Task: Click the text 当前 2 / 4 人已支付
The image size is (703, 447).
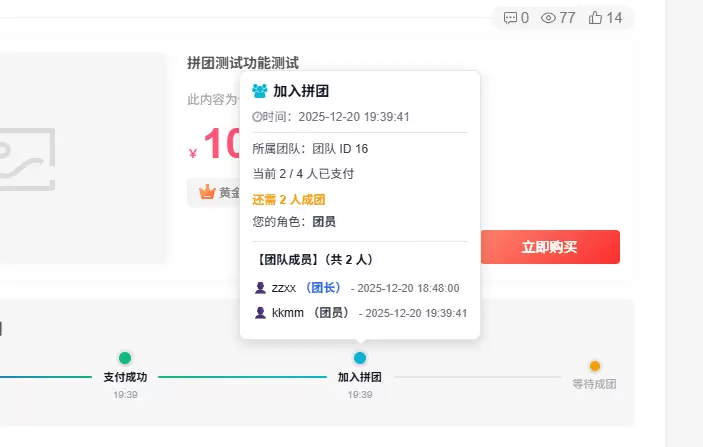Action: click(303, 174)
